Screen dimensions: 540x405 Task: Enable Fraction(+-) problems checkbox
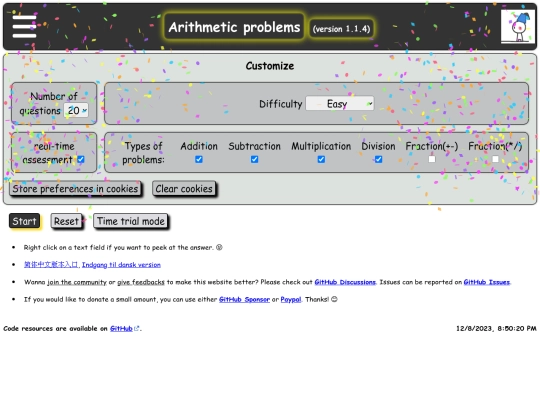pyautogui.click(x=432, y=159)
